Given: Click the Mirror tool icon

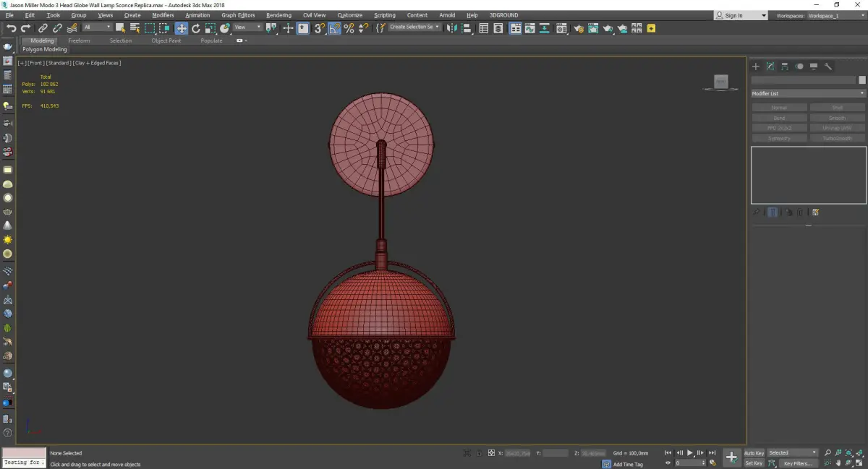Looking at the screenshot, I should pos(452,28).
